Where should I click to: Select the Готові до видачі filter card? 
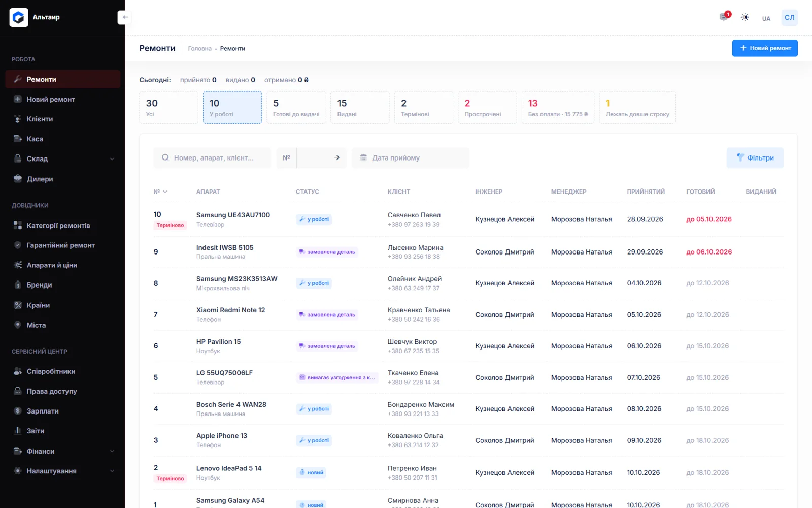click(x=296, y=108)
